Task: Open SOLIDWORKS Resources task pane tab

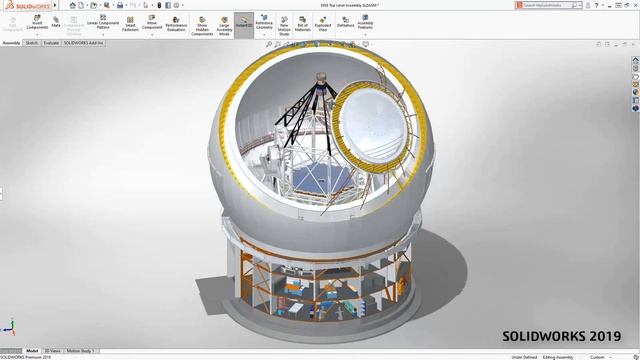Action: pos(636,60)
